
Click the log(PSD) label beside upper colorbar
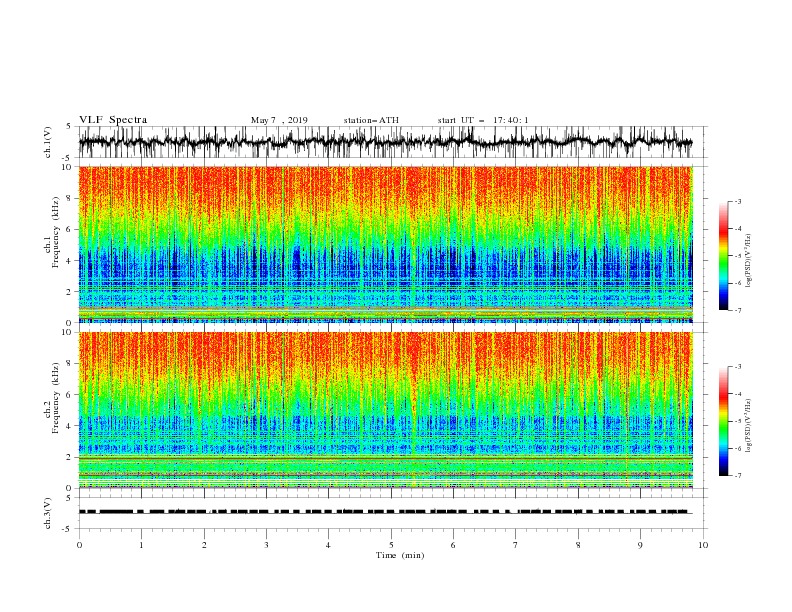(x=748, y=261)
